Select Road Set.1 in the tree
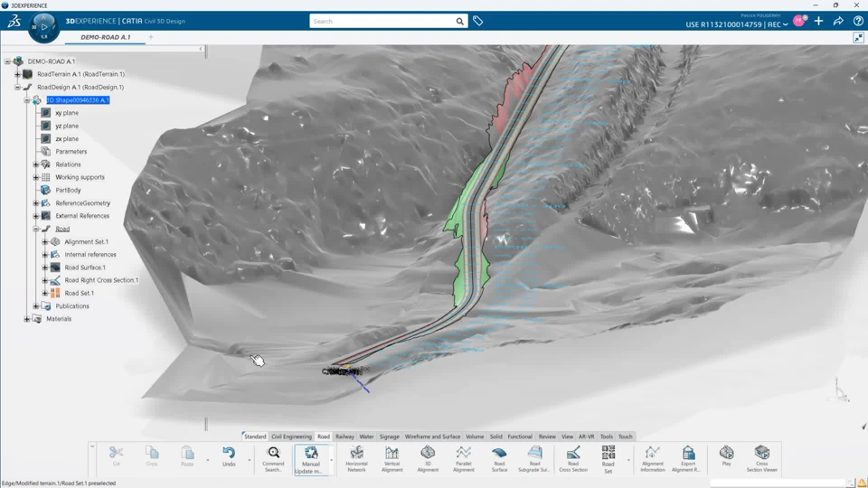The height and width of the screenshot is (488, 868). pos(80,293)
